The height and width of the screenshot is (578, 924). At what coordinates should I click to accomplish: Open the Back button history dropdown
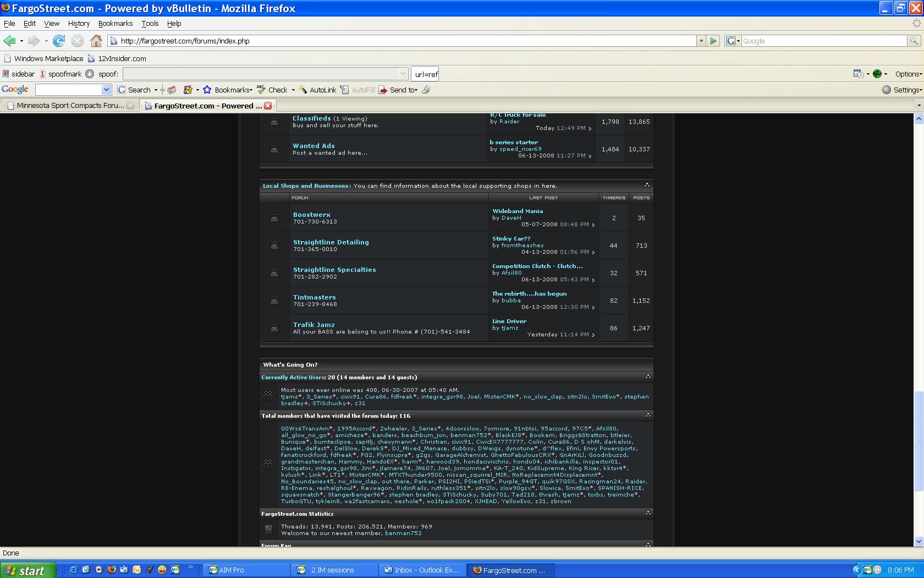point(21,41)
